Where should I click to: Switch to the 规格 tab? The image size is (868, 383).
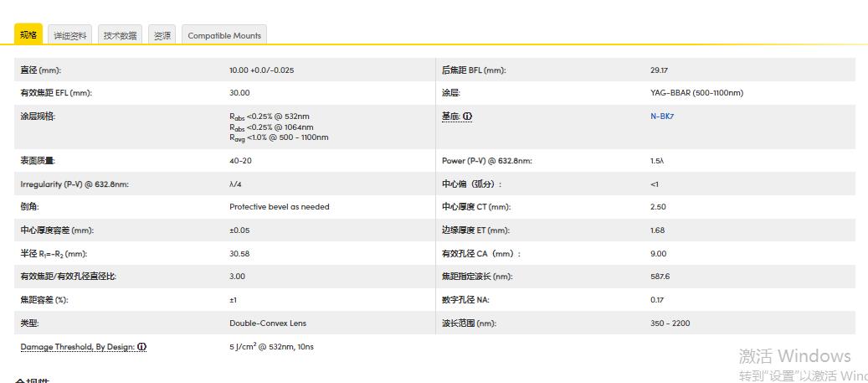pyautogui.click(x=28, y=35)
